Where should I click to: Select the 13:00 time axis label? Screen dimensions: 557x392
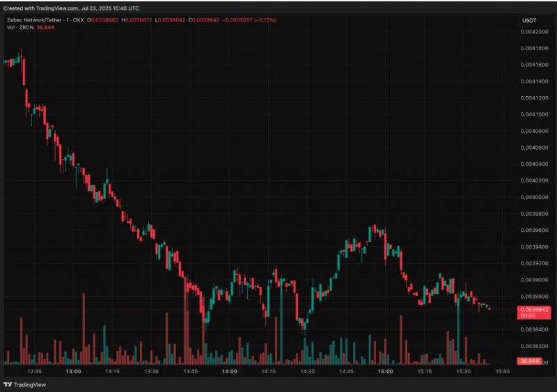click(73, 372)
